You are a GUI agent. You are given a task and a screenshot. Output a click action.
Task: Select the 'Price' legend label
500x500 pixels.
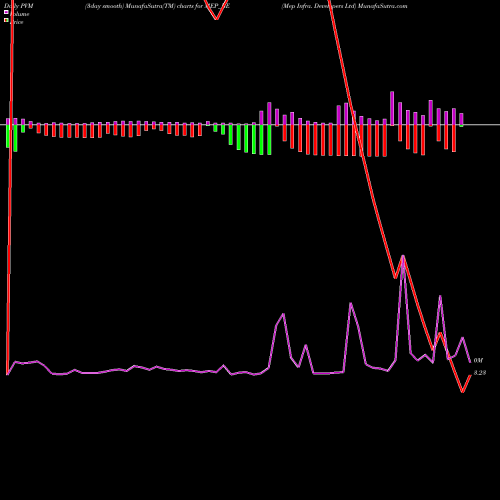click(17, 22)
